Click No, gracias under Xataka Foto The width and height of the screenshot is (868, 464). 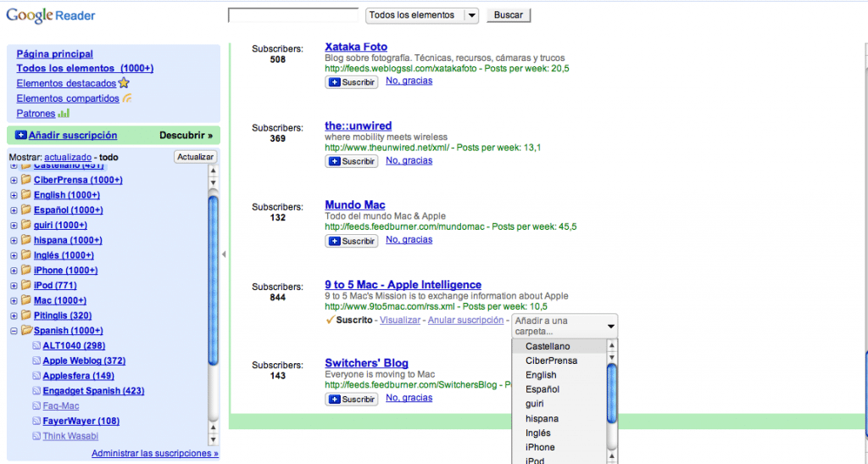click(x=409, y=81)
